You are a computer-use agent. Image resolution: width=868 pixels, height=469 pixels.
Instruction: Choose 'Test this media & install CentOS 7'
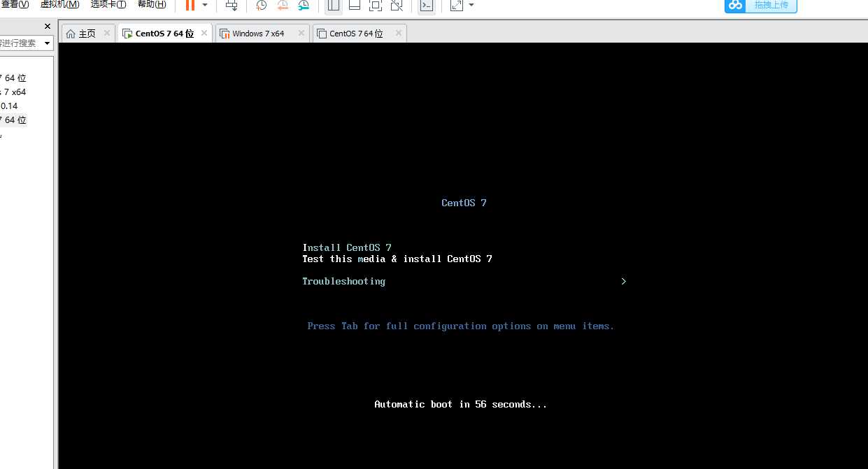tap(397, 259)
